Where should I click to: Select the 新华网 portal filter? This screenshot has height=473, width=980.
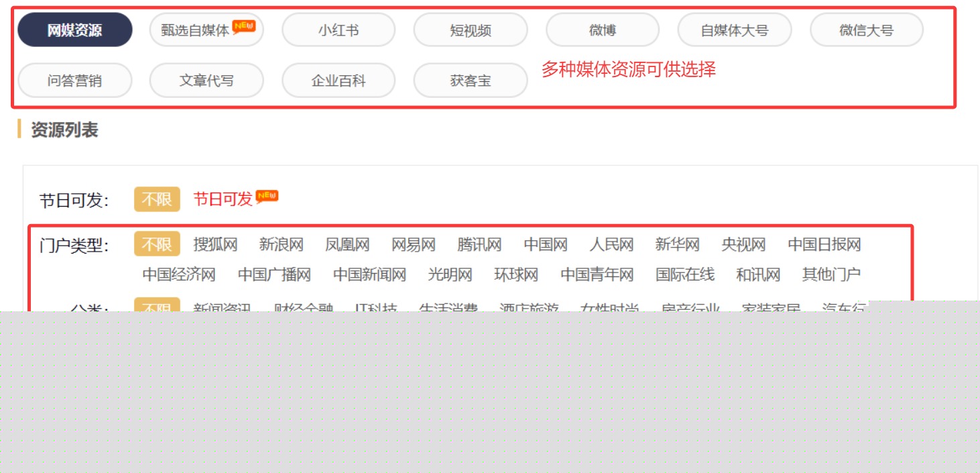[x=678, y=244]
